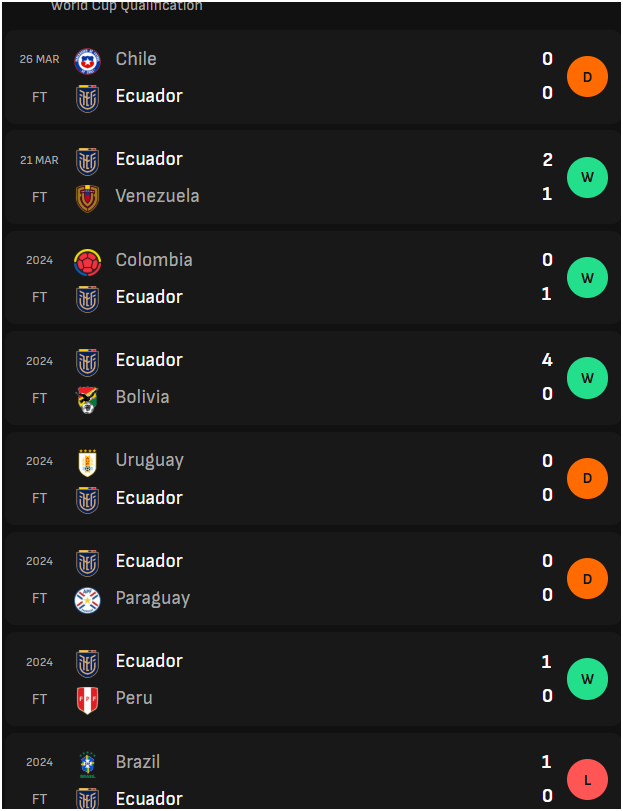The image size is (623, 811).
Task: Click the Peru team crest icon
Action: coord(87,701)
